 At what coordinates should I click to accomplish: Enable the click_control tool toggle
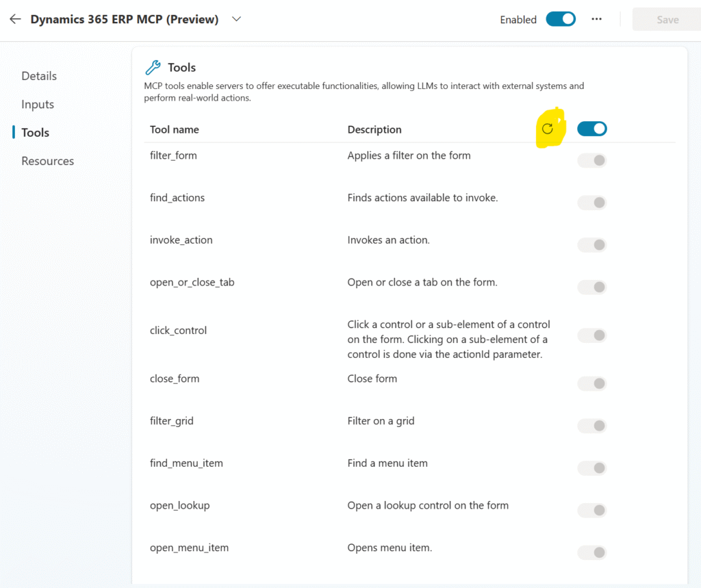(592, 335)
